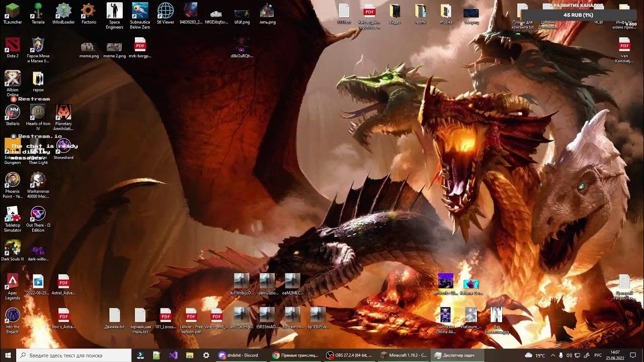Screen dimensions: 644x362
Task: Select the dark-willo image file
Action: (38, 252)
